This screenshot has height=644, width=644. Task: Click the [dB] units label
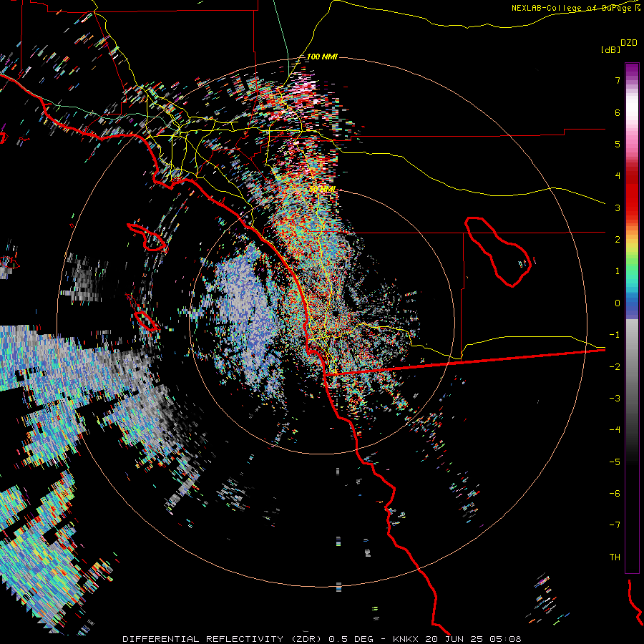tap(610, 49)
